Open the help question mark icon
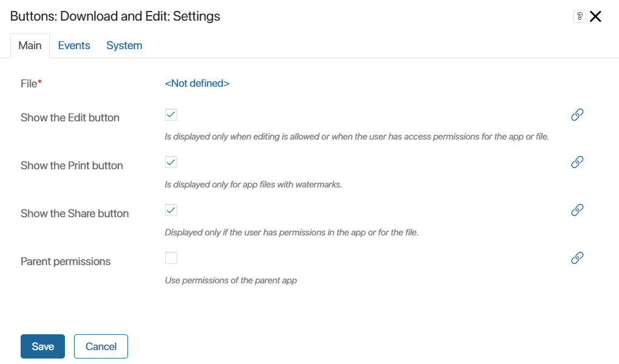Viewport: 619px width, 364px height. click(580, 16)
